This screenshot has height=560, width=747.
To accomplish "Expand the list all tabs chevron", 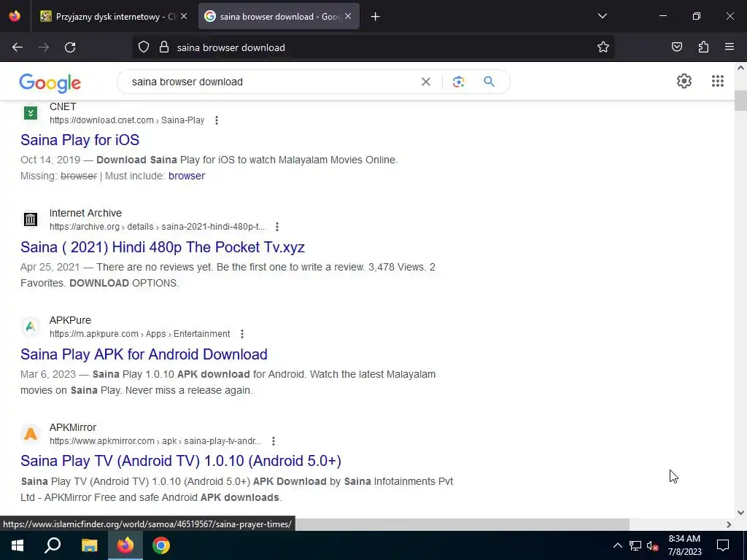I will pos(603,16).
